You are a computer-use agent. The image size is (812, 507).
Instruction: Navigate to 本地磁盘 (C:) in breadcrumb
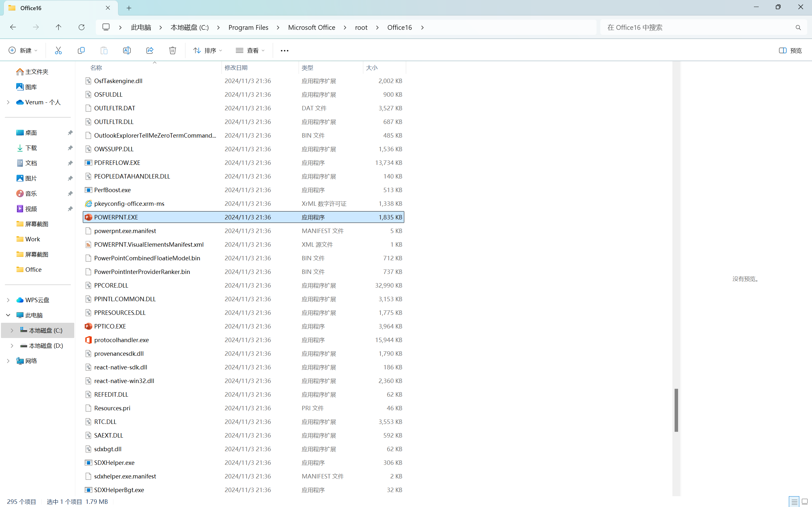coord(189,28)
